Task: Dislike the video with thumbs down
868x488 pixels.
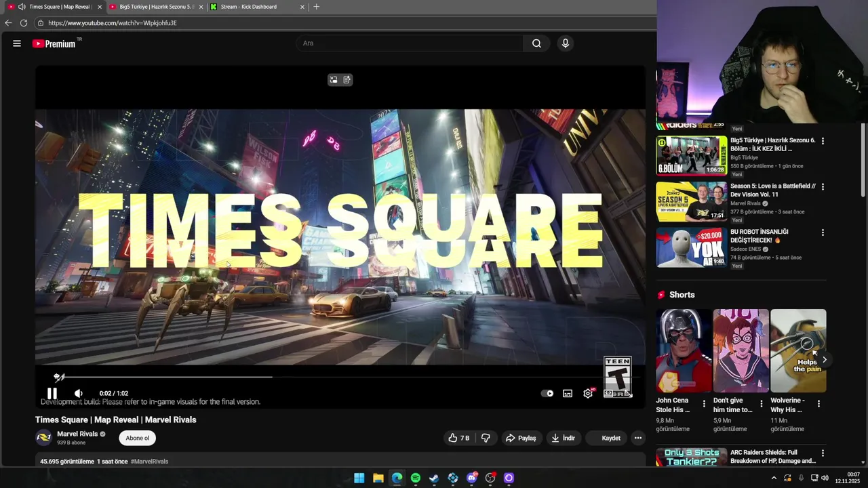Action: click(x=486, y=438)
